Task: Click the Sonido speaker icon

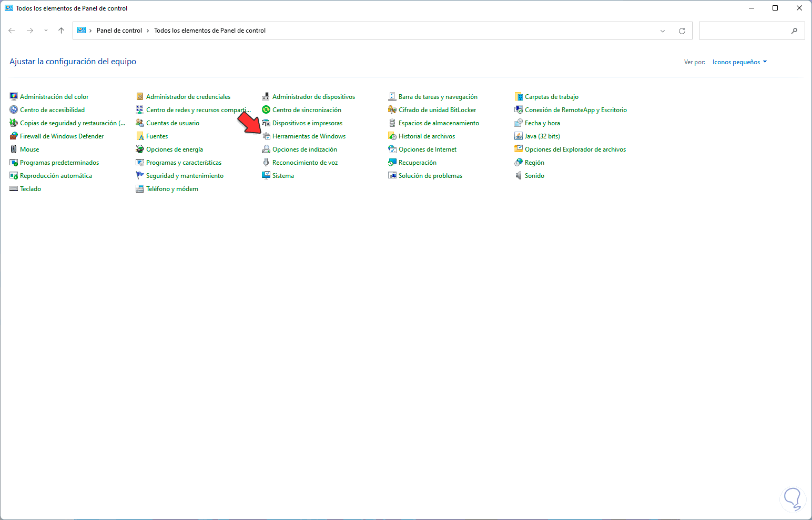Action: [x=519, y=175]
